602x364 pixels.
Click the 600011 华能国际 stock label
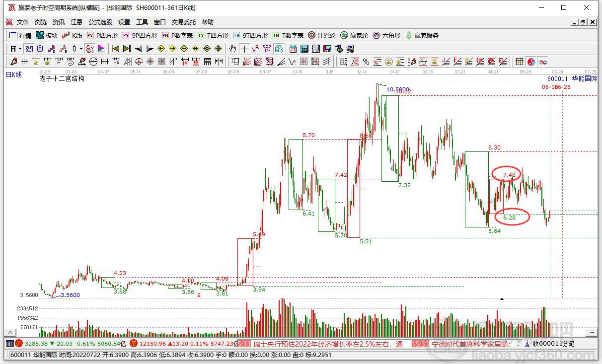572,78
